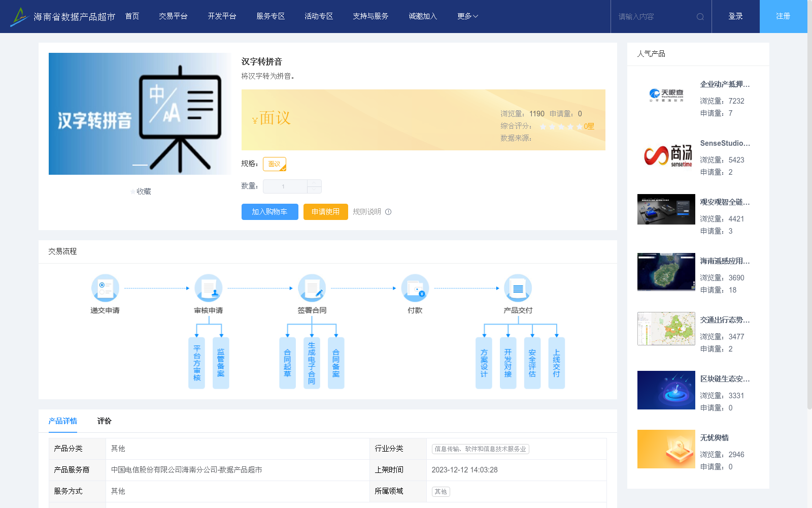Screen dimensions: 812x508
Task: Open the 服务专区 nav item
Action: [x=270, y=16]
